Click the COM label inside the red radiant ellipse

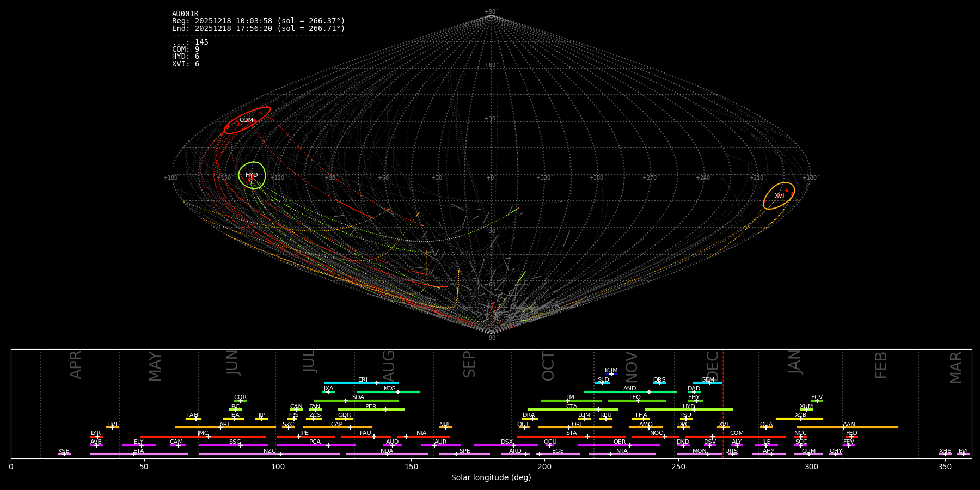(x=246, y=120)
